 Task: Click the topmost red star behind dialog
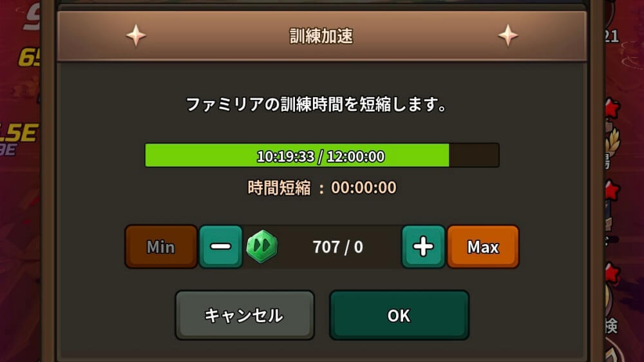coord(612,108)
